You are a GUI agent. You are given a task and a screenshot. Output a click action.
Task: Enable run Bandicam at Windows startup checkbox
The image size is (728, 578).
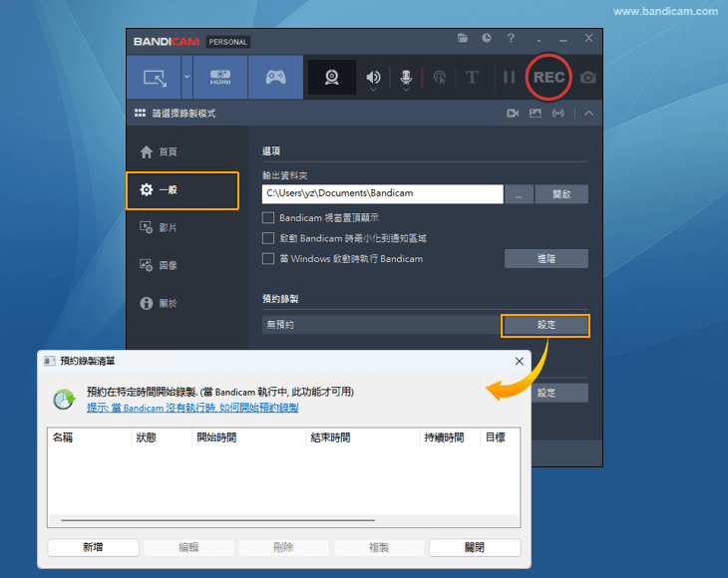pos(268,258)
